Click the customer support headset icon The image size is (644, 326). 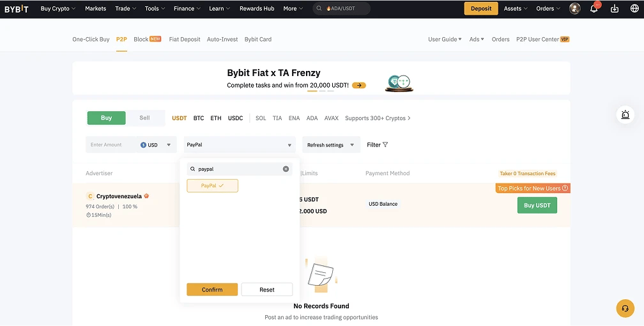[625, 308]
